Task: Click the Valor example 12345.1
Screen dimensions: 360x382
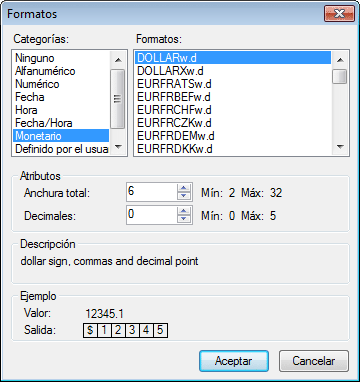Action: (104, 314)
